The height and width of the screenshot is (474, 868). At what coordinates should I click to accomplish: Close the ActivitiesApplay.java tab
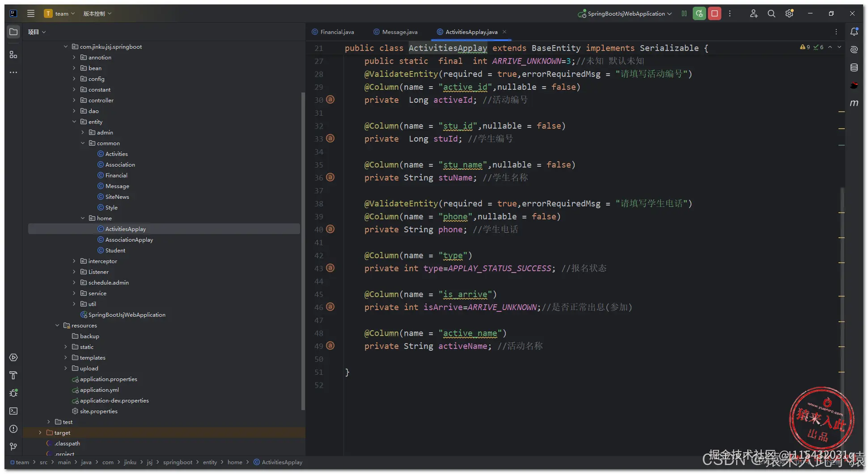[504, 32]
